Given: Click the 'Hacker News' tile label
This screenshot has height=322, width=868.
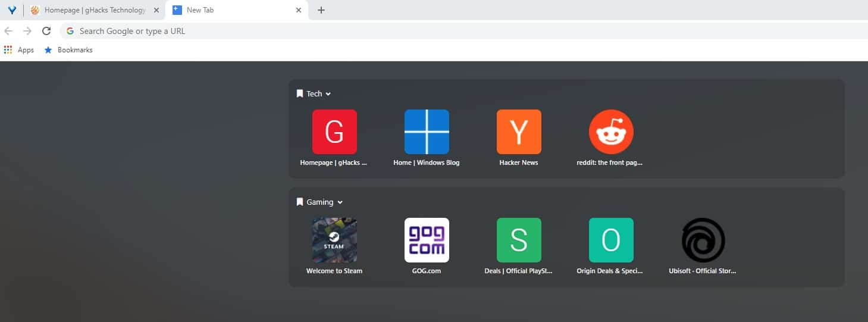Looking at the screenshot, I should pos(519,162).
